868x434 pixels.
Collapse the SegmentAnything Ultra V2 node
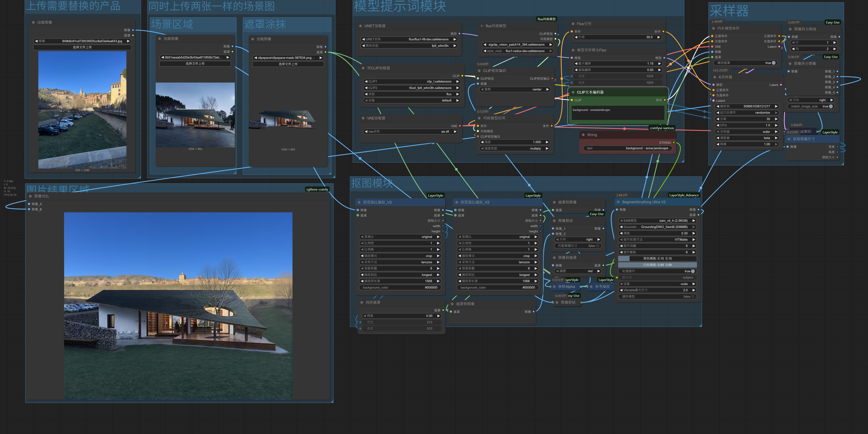[x=618, y=202]
